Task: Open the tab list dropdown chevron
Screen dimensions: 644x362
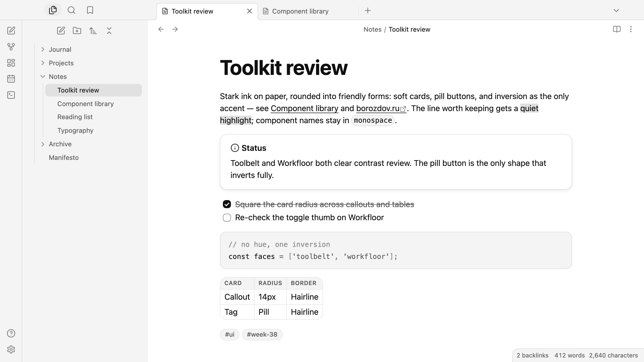Action: click(616, 11)
